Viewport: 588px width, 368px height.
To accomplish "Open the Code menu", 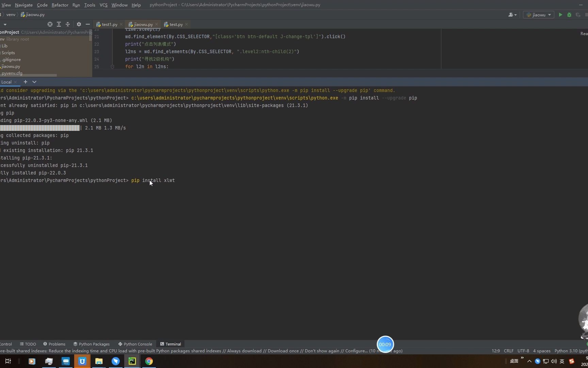I will (42, 5).
